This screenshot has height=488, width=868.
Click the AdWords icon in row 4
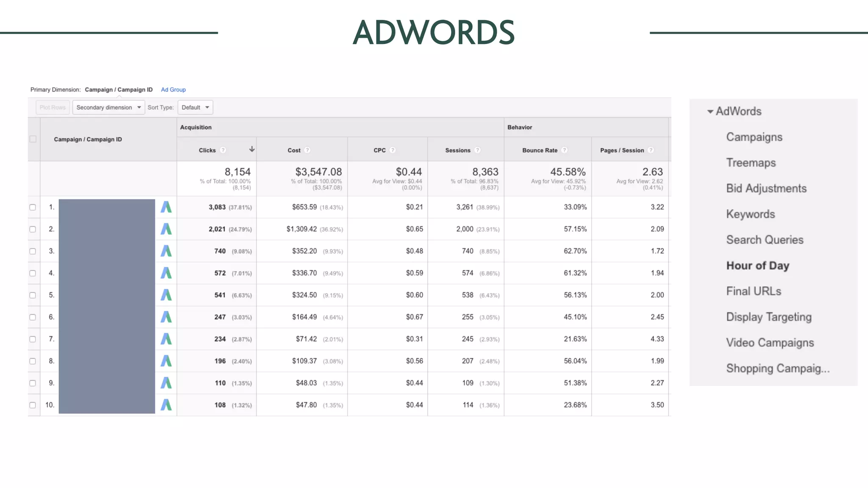click(x=166, y=273)
